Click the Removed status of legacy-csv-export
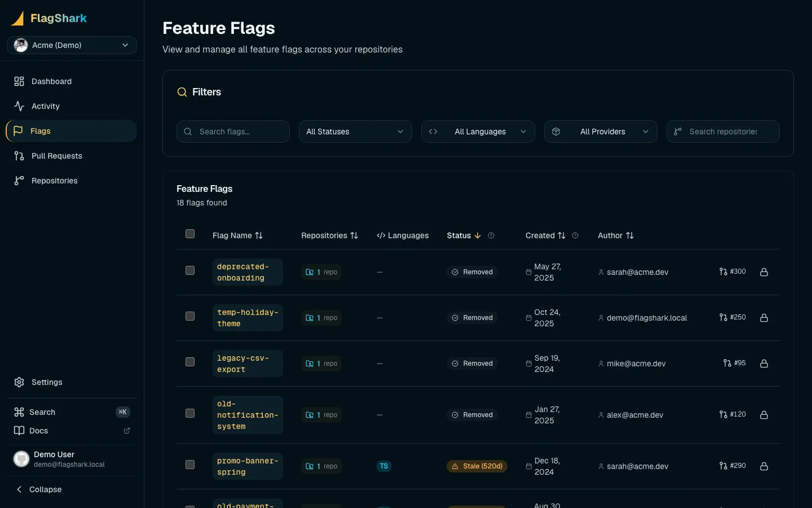 pyautogui.click(x=473, y=364)
